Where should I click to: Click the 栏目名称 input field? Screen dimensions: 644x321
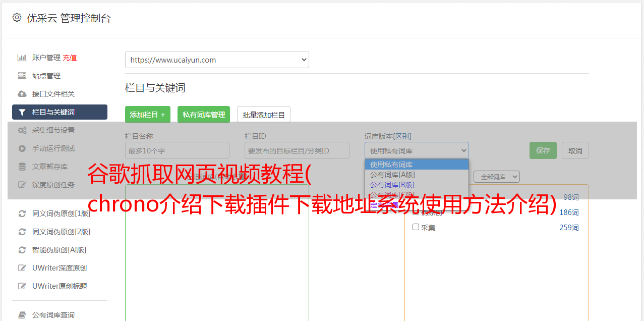177,150
